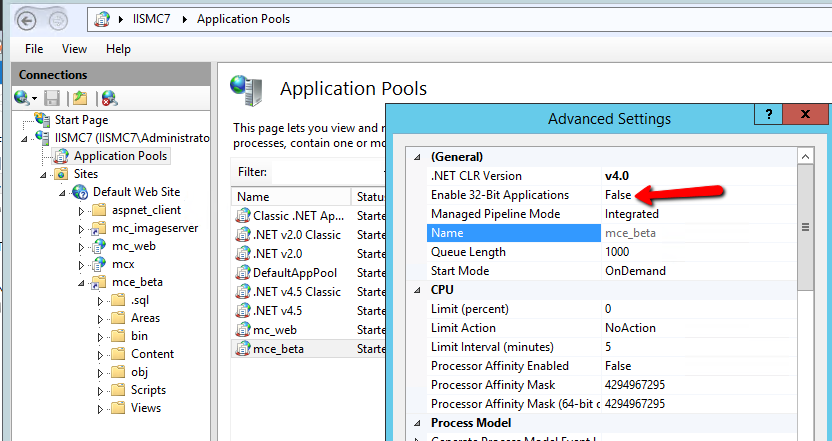Click the Limit Action NoAction value
832x441 pixels.
(630, 328)
